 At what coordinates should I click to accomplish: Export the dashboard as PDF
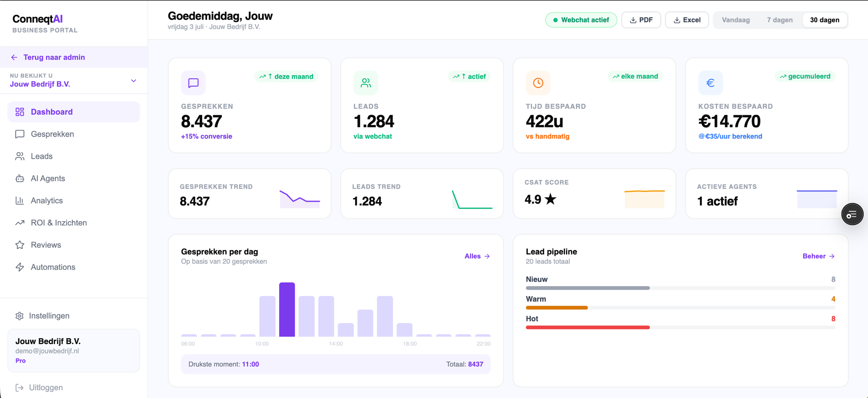point(641,20)
